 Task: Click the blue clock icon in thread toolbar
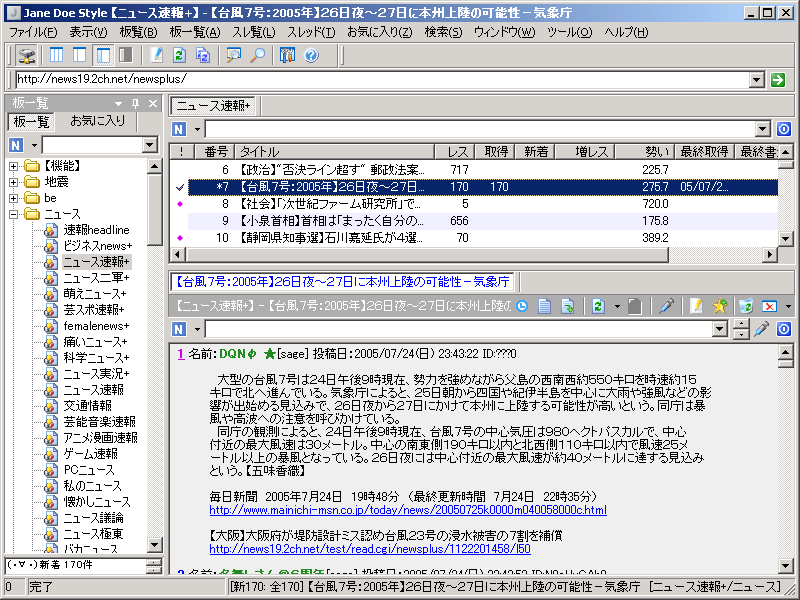[x=521, y=306]
